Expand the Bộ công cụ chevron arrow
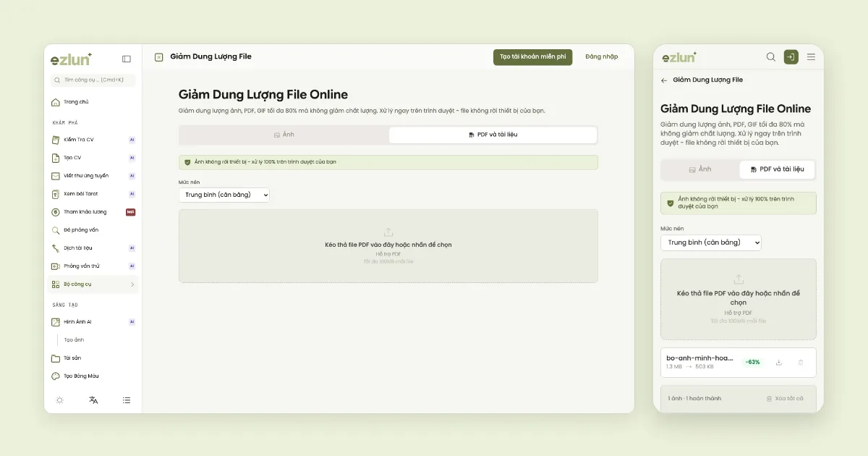The width and height of the screenshot is (868, 456). (132, 284)
